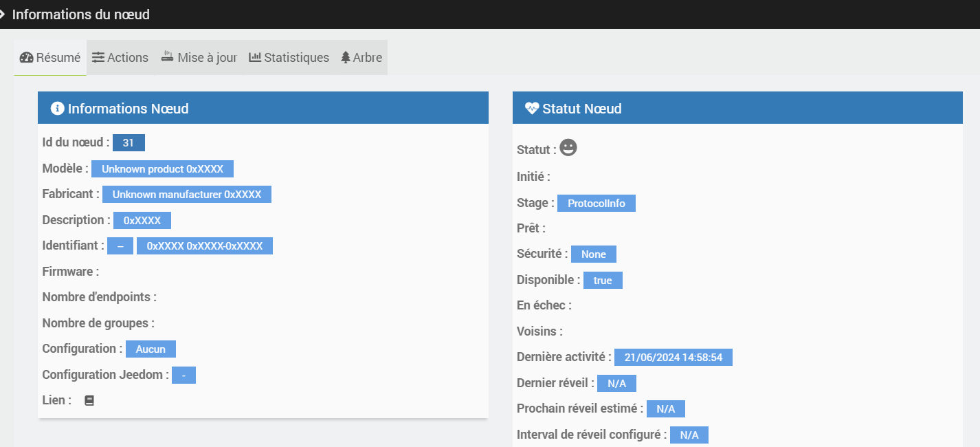This screenshot has height=447, width=980.
Task: Click the Interval de réveil configuré N/A badge
Action: point(689,435)
